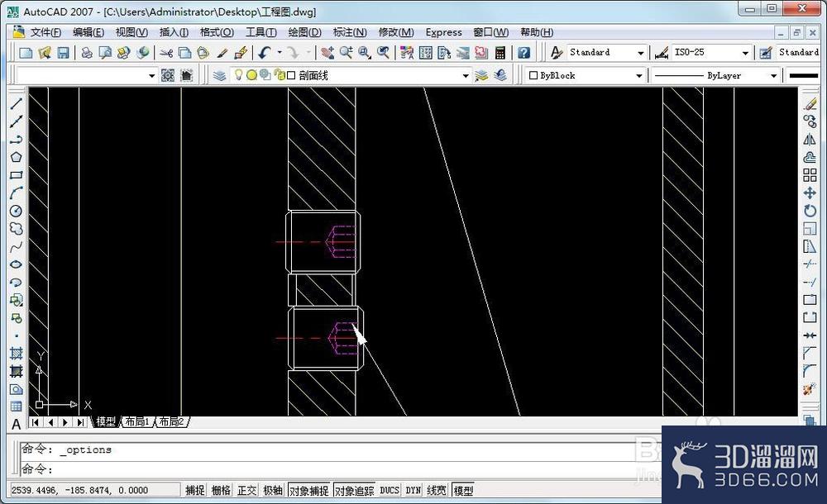Viewport: 827px width, 504px height.
Task: Click the Undo arrow icon
Action: [x=265, y=53]
